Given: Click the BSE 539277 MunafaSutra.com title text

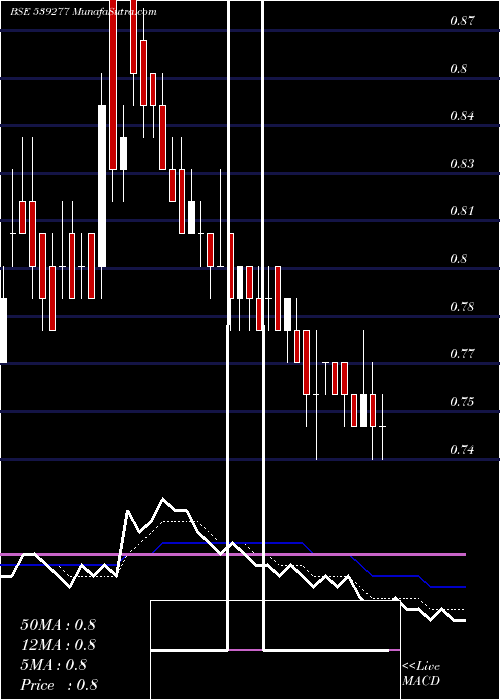Looking at the screenshot, I should (83, 12).
